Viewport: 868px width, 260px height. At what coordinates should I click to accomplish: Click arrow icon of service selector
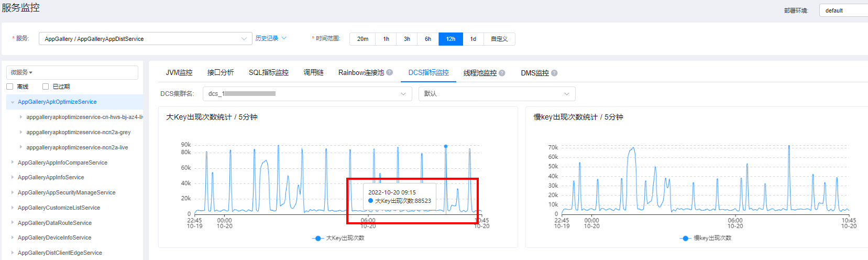coord(244,39)
